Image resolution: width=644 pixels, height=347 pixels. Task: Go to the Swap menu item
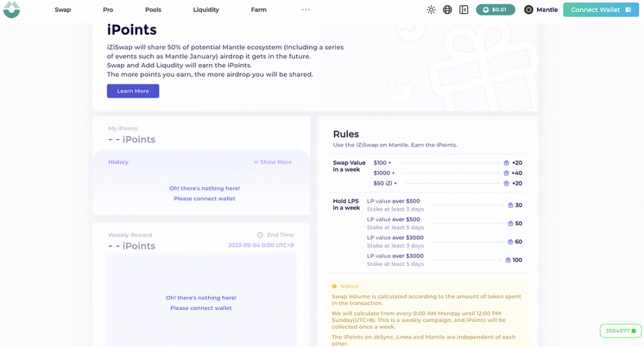[63, 10]
